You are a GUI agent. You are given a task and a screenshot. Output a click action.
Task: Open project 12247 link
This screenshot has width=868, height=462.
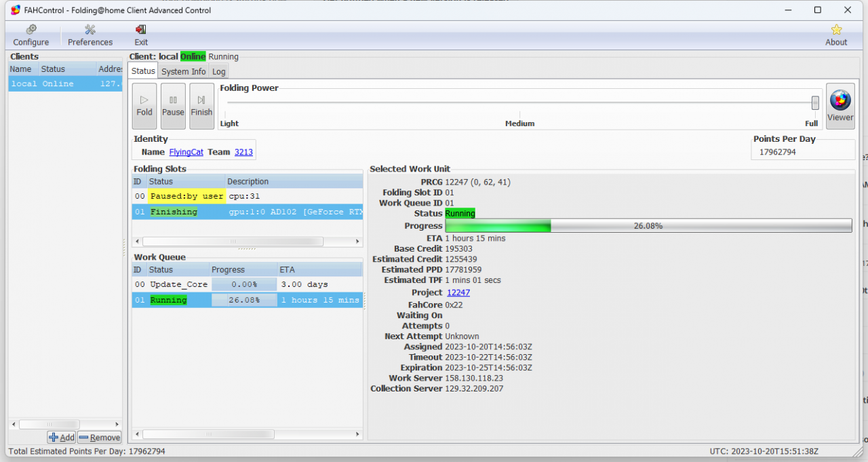pos(458,292)
